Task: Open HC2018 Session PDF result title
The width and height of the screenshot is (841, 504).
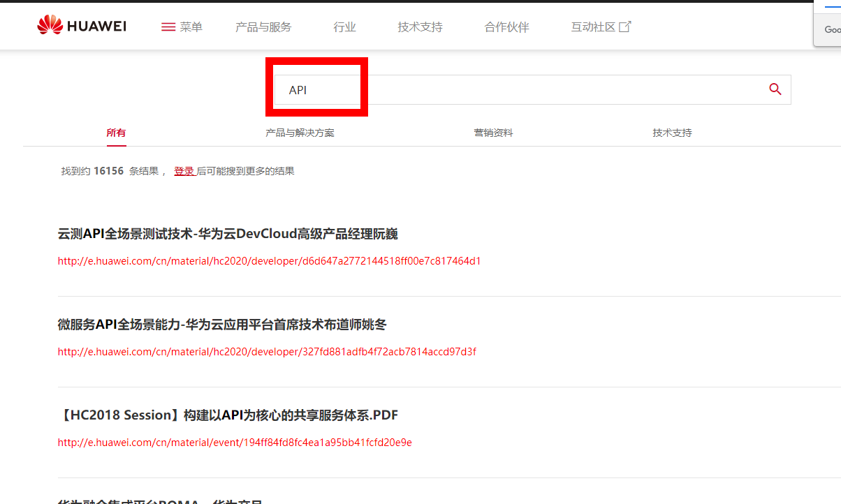Action: click(x=228, y=415)
